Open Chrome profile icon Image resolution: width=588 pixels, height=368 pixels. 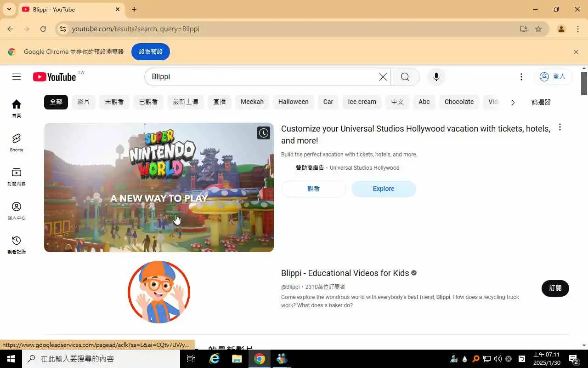[561, 29]
